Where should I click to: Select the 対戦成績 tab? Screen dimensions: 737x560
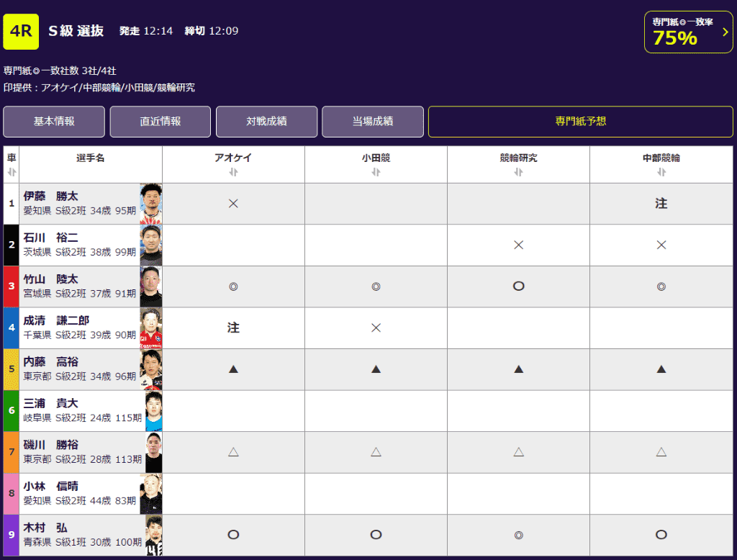tap(266, 122)
